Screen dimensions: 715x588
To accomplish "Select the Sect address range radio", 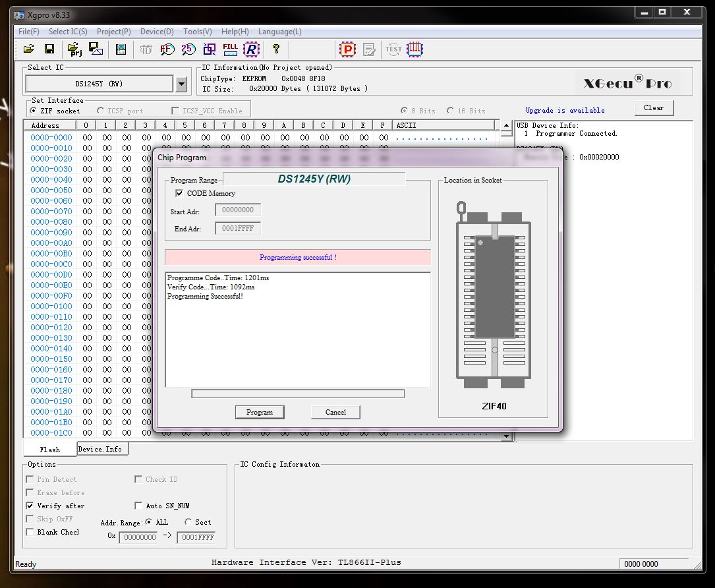I will click(188, 522).
